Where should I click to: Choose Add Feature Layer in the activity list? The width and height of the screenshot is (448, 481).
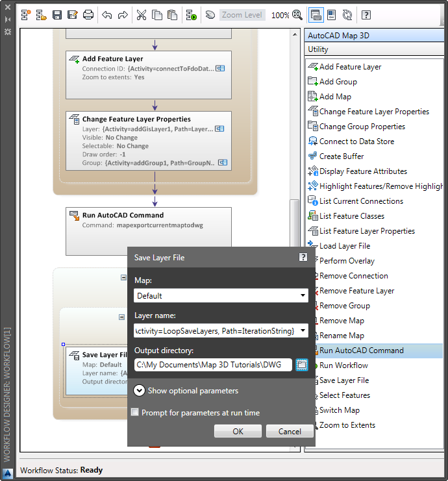point(350,67)
